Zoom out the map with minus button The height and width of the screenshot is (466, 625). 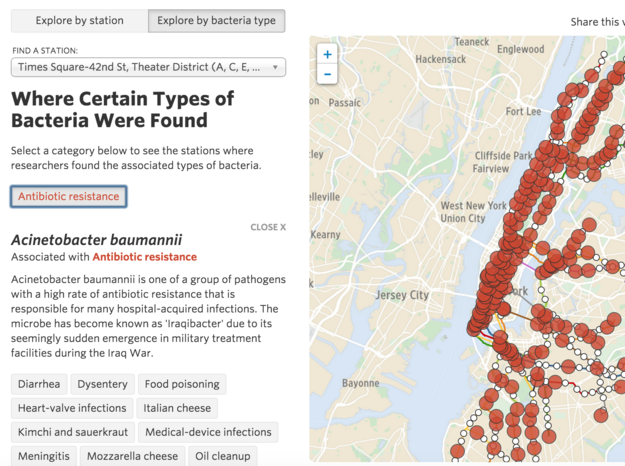[327, 74]
